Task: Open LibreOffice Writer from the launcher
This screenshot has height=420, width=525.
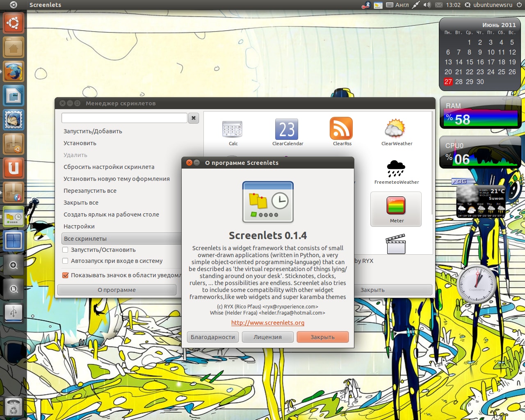Action: tap(14, 96)
